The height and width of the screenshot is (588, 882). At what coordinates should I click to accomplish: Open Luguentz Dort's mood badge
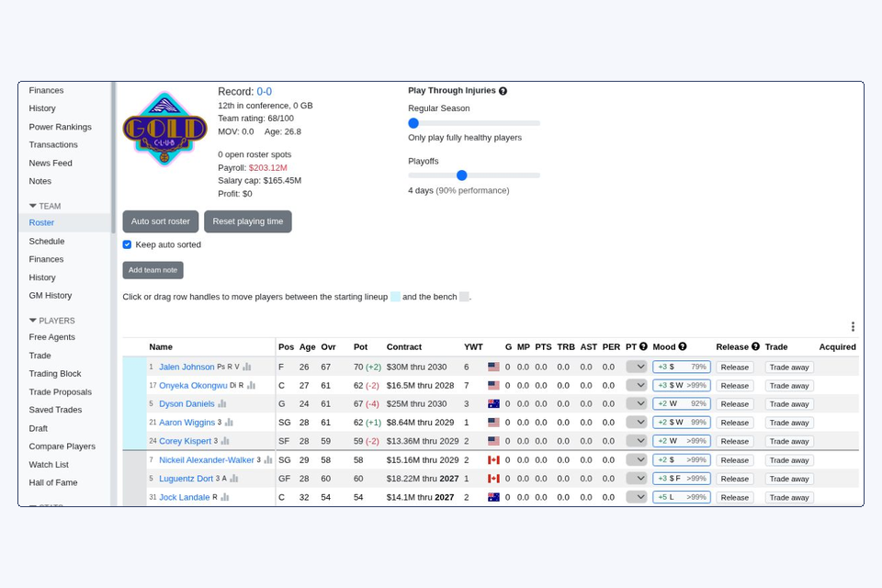(682, 479)
